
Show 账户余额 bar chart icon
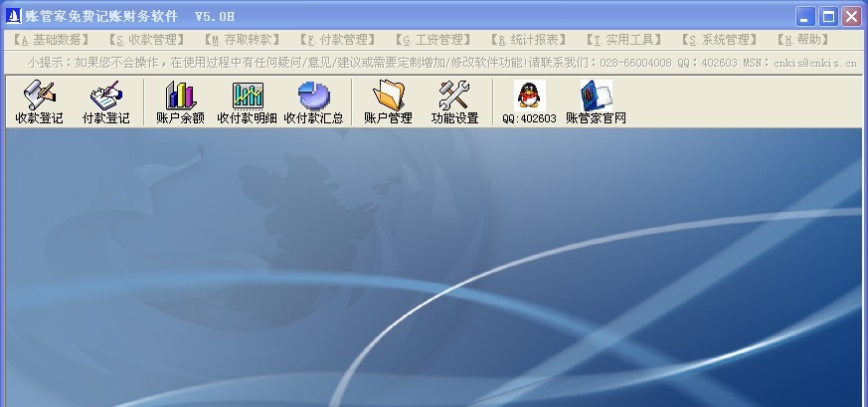pyautogui.click(x=181, y=102)
